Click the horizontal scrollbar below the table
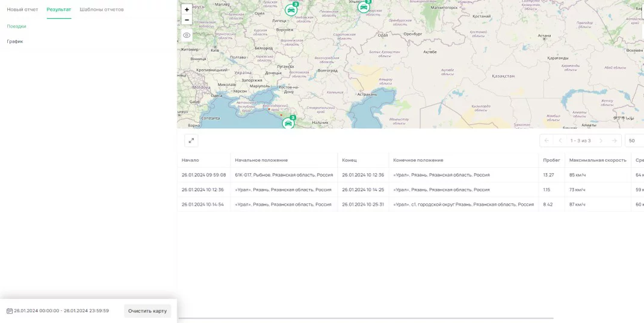The width and height of the screenshot is (644, 323). coord(365,318)
